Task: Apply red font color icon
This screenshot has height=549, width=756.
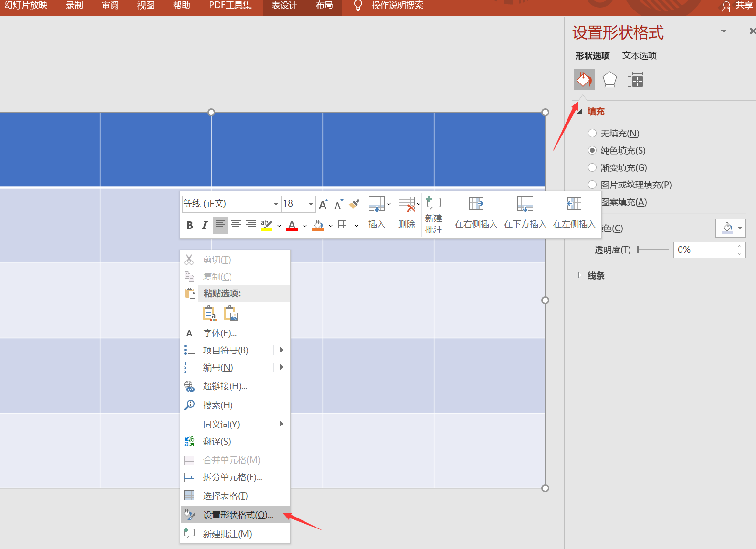Action: point(292,225)
